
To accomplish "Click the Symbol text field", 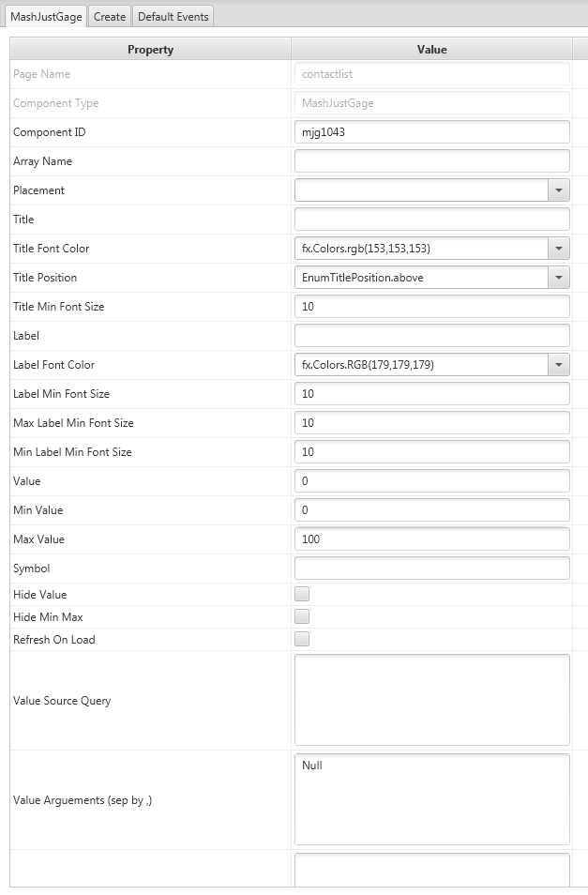I will click(x=431, y=569).
